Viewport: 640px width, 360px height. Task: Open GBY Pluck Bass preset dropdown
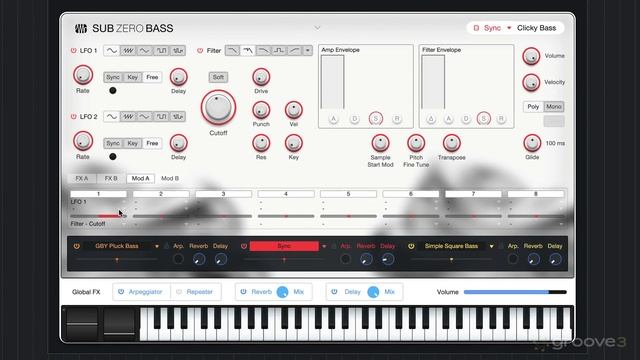(157, 247)
